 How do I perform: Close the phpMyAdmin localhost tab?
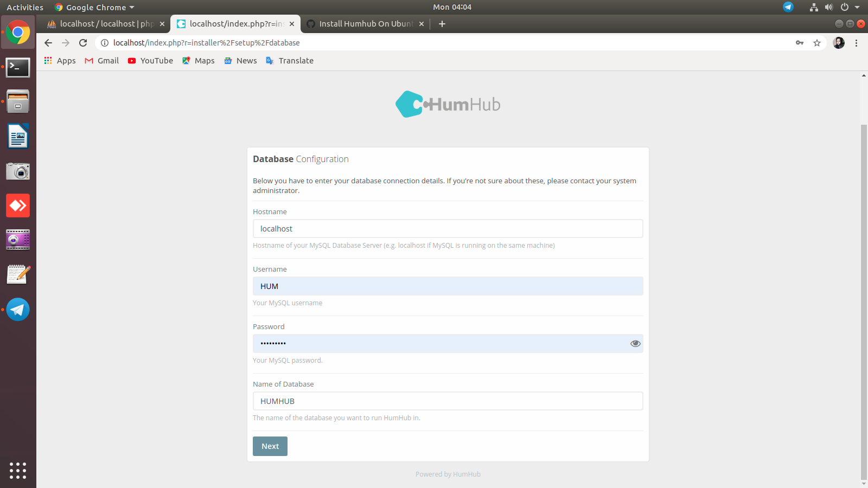162,24
